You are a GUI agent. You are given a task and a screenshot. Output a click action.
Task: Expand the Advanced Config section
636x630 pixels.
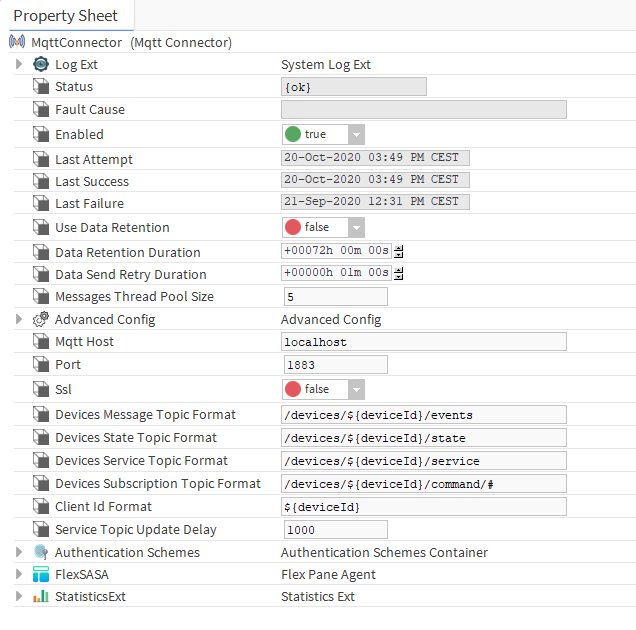pos(19,319)
